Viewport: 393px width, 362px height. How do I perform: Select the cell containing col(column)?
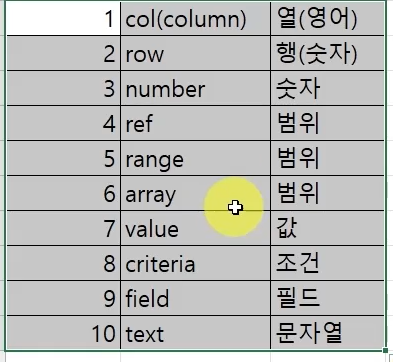click(195, 18)
